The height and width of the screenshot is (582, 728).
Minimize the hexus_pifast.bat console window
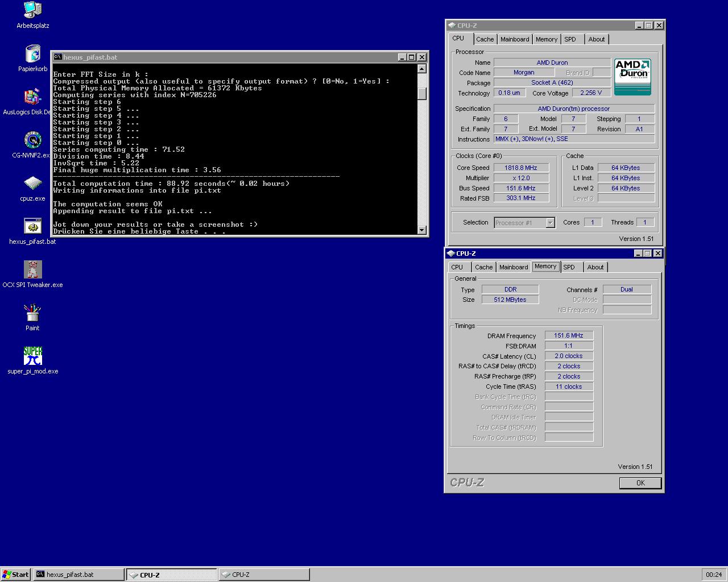[402, 57]
